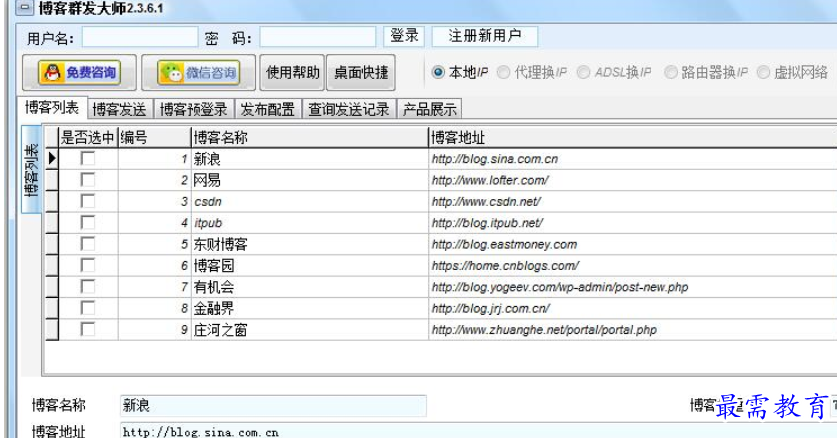Viewport: 837px width, 438px height.
Task: Click the http://blog.jrj.com.cn/ address cell
Action: (633, 308)
